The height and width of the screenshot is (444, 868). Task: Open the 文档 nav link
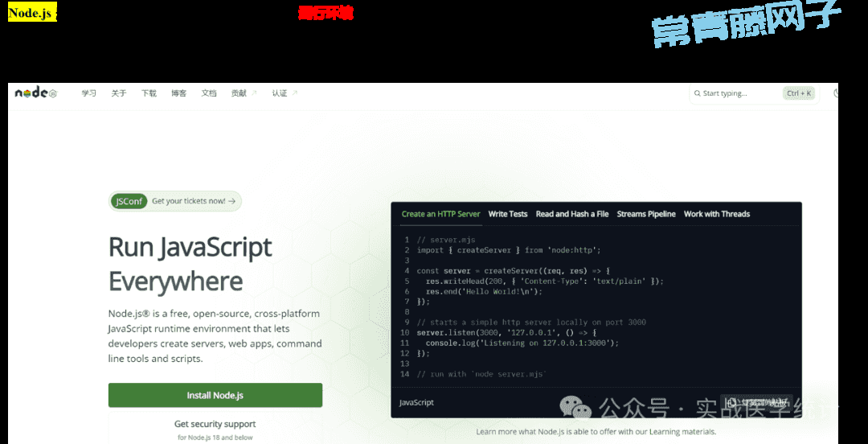(209, 93)
